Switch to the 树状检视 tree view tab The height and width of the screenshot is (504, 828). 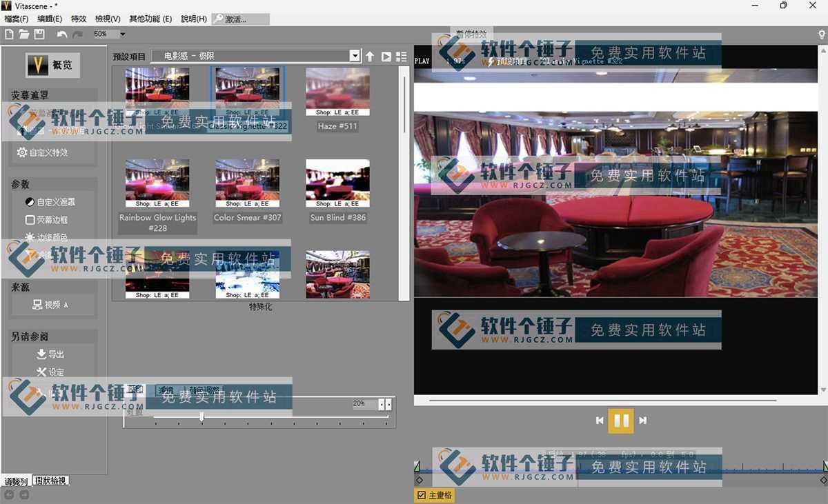(50, 481)
